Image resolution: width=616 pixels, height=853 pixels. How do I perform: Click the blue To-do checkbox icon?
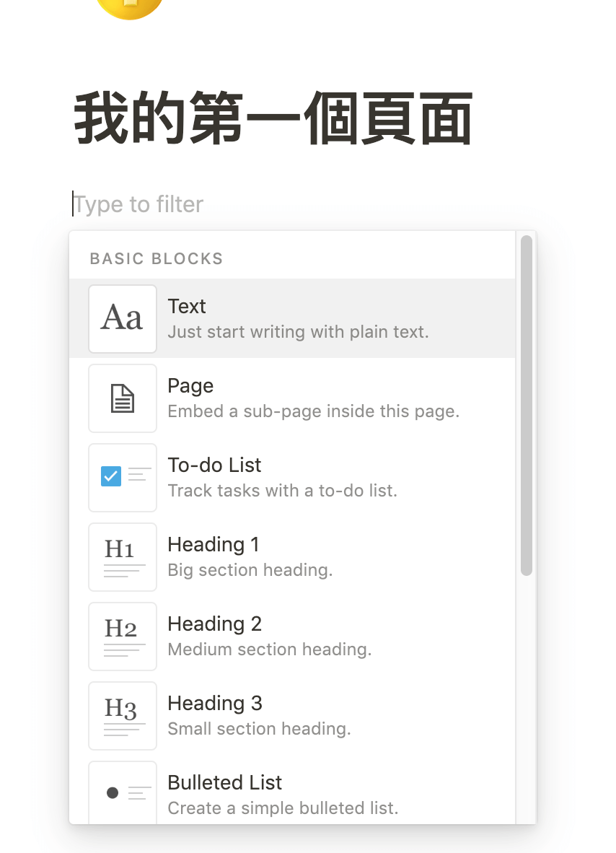click(x=111, y=476)
